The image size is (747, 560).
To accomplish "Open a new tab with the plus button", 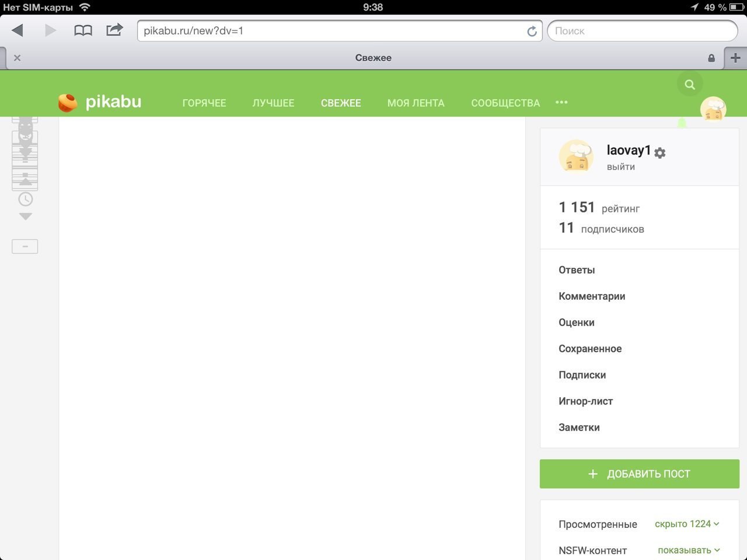I will point(735,58).
